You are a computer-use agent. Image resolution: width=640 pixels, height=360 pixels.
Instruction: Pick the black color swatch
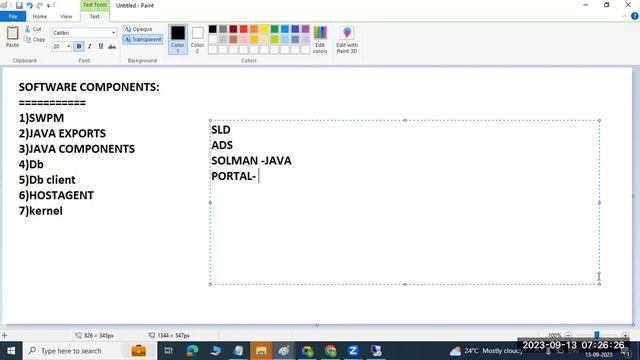coord(213,29)
